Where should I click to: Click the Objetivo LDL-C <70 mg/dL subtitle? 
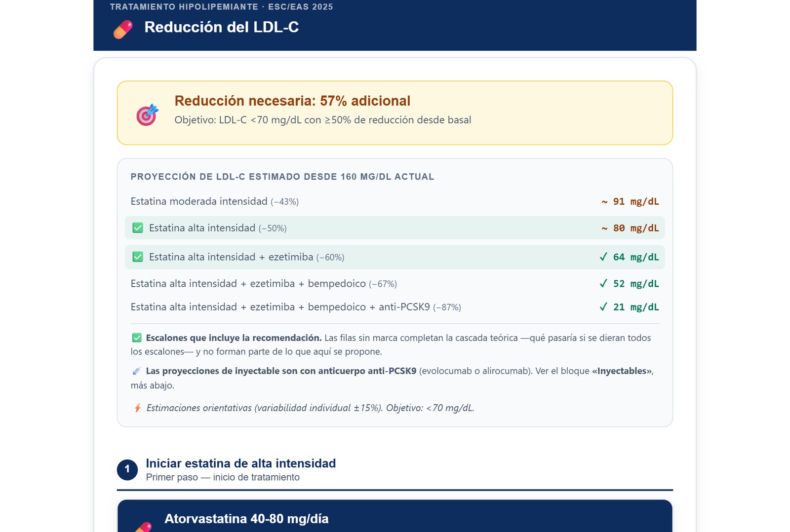coord(322,120)
